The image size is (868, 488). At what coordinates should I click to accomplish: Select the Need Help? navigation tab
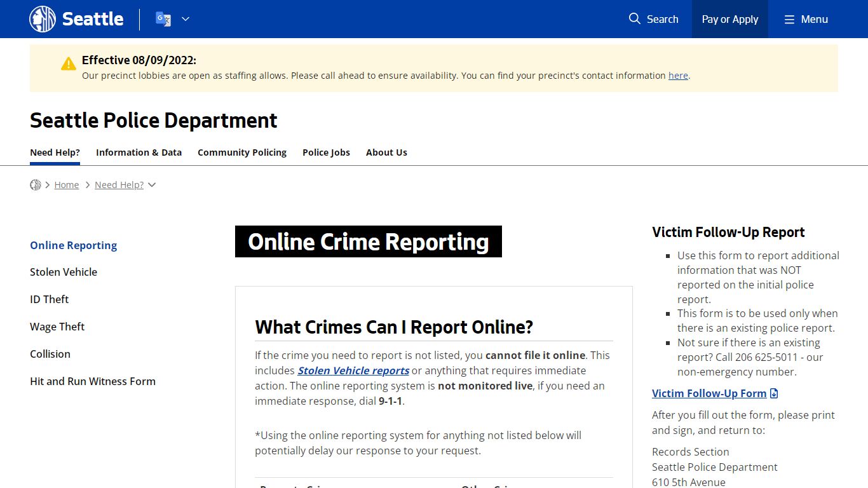55,152
